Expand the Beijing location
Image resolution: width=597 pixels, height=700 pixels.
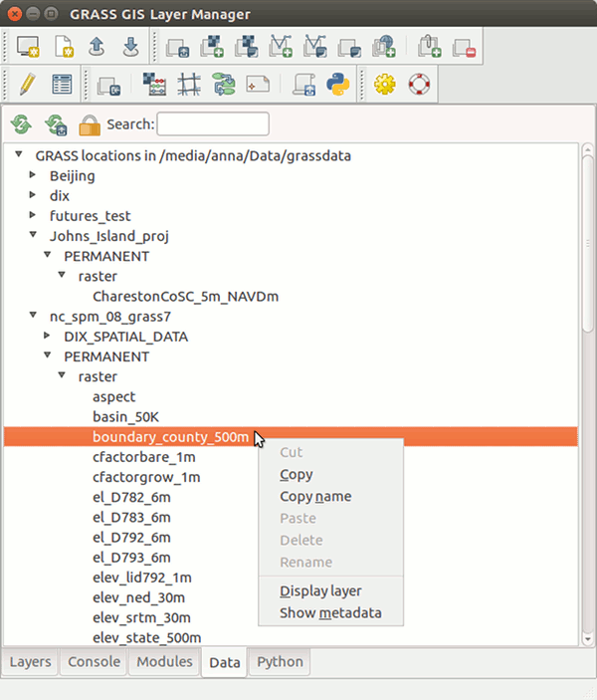(34, 175)
